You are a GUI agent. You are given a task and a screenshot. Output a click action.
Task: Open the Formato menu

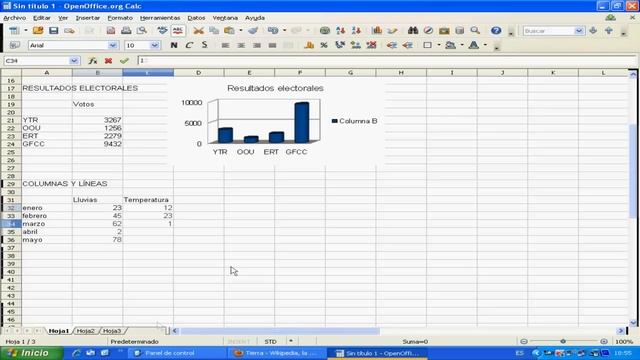[x=120, y=18]
